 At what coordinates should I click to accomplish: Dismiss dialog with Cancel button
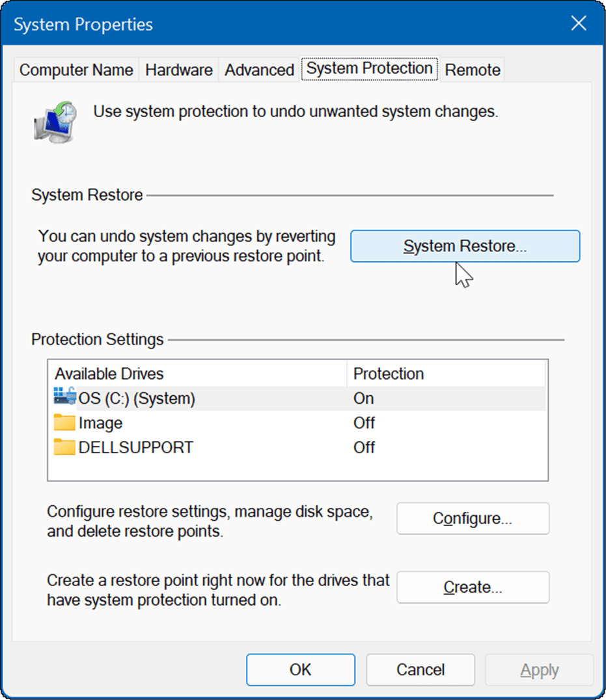pyautogui.click(x=420, y=669)
